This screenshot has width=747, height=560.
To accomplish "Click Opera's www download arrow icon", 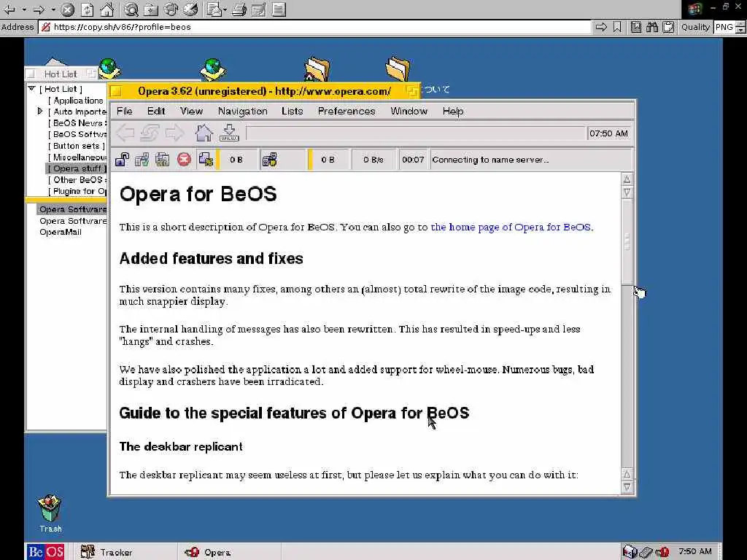I will click(x=229, y=133).
